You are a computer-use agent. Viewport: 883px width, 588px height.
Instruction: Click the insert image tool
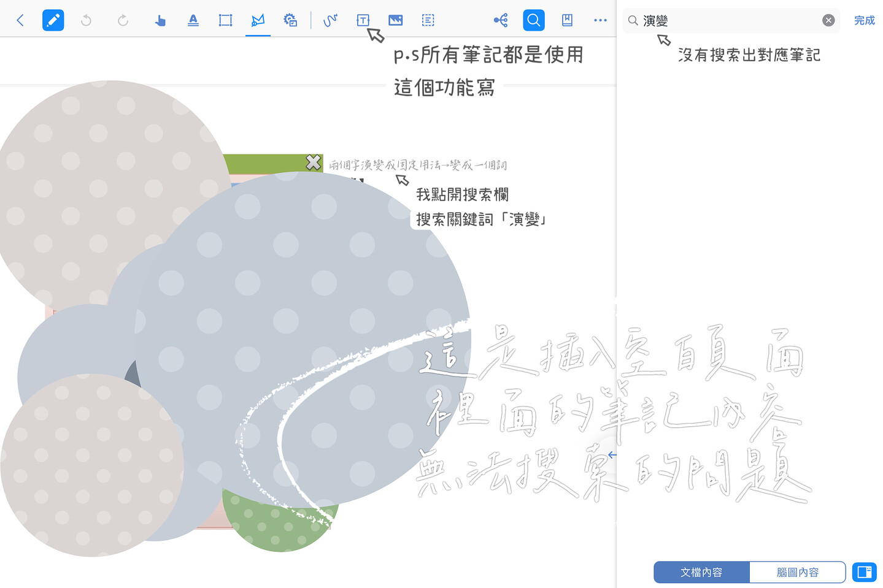coord(395,20)
